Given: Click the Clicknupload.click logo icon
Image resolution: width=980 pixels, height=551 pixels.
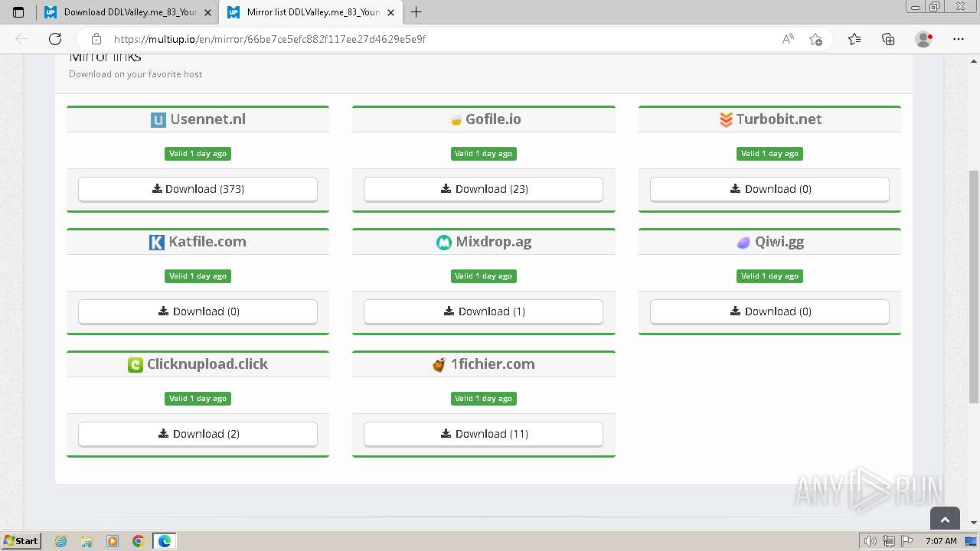Looking at the screenshot, I should pos(136,365).
